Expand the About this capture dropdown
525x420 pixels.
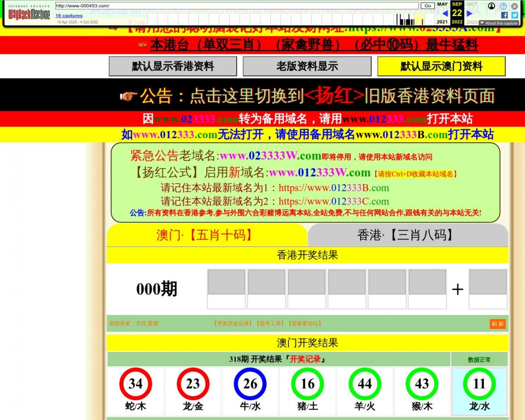pos(499,23)
